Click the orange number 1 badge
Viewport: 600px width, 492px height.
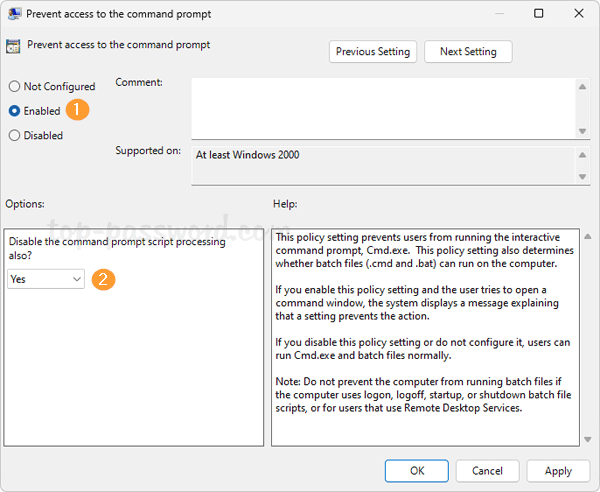80,111
